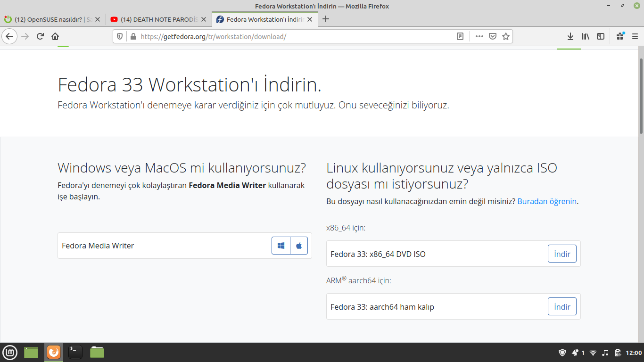Open a new browser tab

point(325,19)
